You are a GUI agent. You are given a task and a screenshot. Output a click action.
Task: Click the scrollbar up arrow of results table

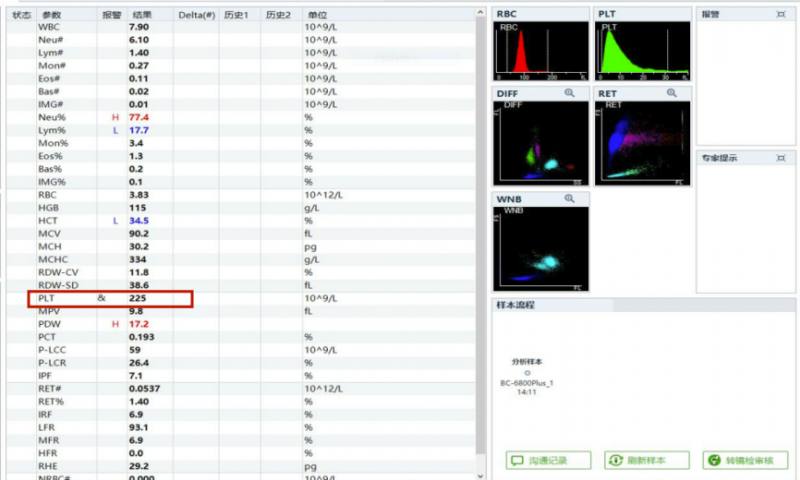click(x=480, y=12)
